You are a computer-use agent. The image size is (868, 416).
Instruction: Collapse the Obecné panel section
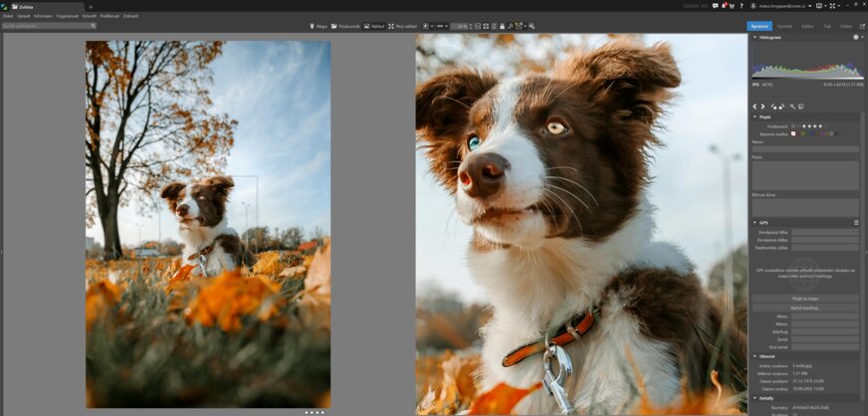(755, 355)
